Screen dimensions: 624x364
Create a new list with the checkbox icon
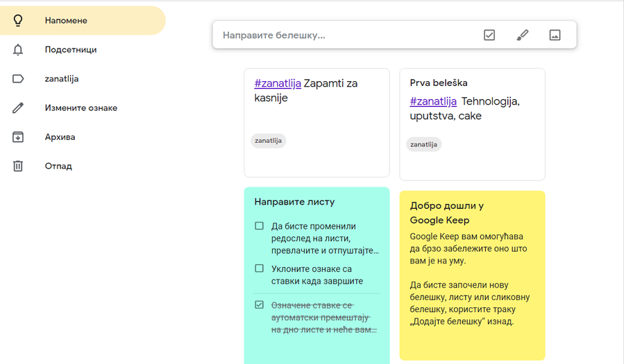(489, 35)
